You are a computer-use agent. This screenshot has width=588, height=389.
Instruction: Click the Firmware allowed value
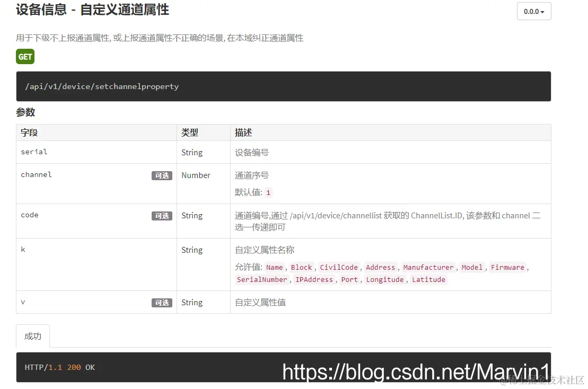pyautogui.click(x=507, y=267)
